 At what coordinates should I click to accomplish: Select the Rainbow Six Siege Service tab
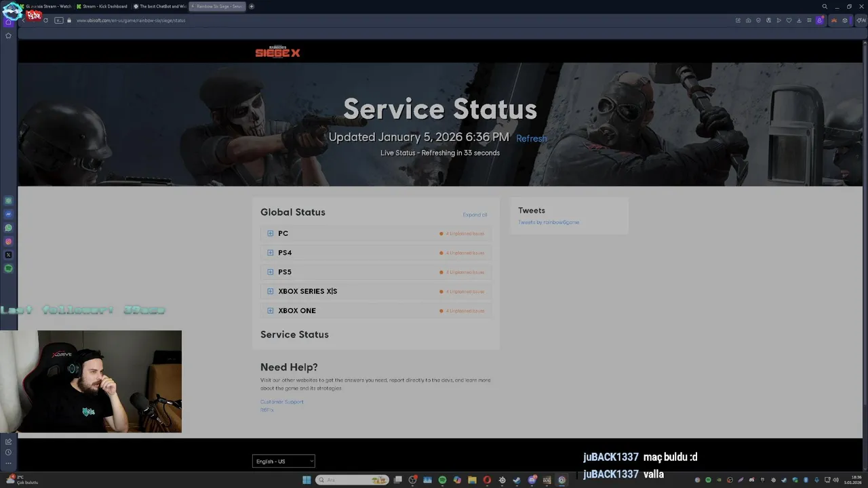pyautogui.click(x=217, y=6)
